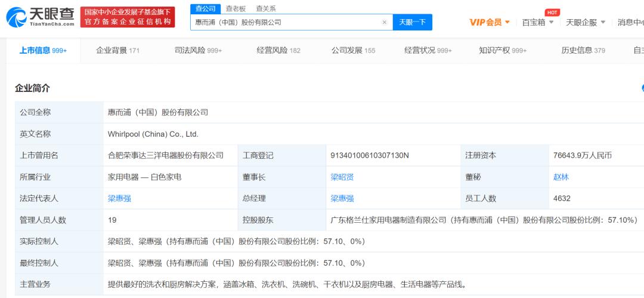The image size is (644, 298).
Task: Select registered capital 76643.9万人民币 value
Action: 583,156
